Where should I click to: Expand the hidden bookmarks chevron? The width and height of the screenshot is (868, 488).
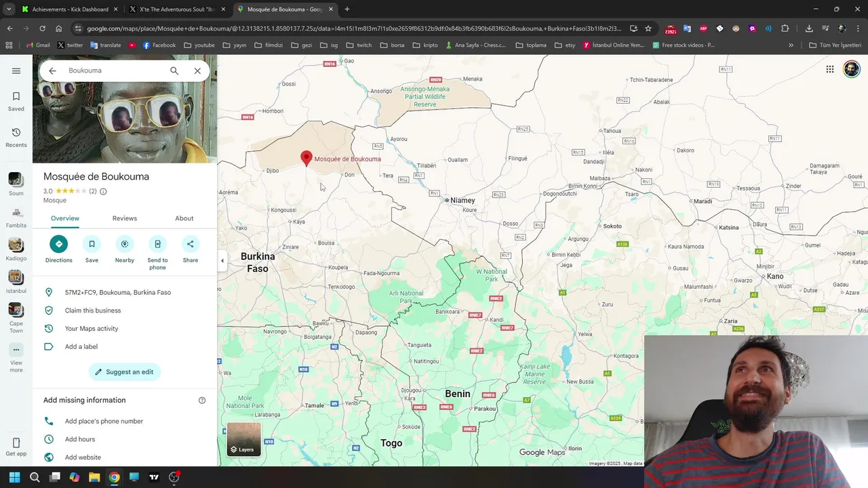[x=791, y=45]
